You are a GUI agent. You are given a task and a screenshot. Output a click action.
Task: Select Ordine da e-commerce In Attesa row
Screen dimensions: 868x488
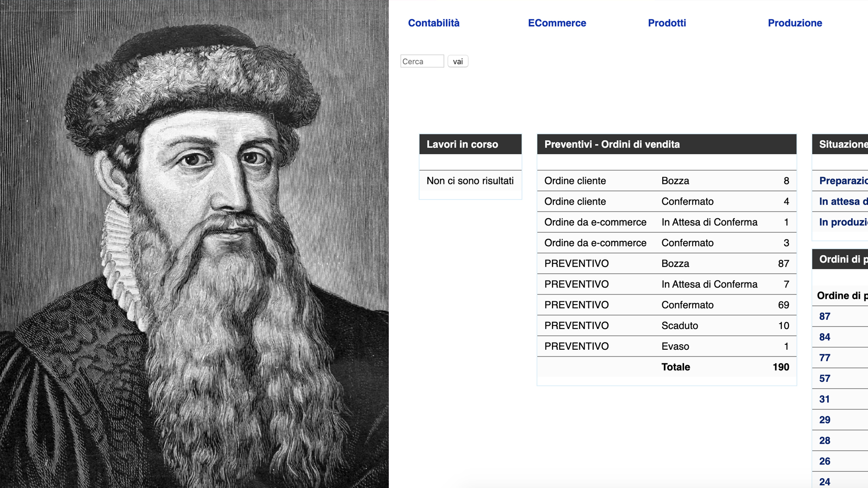click(x=667, y=222)
